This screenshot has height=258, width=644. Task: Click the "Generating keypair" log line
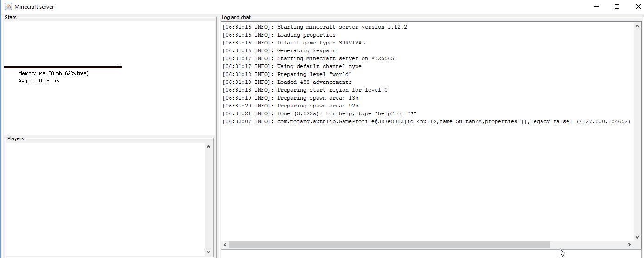279,50
